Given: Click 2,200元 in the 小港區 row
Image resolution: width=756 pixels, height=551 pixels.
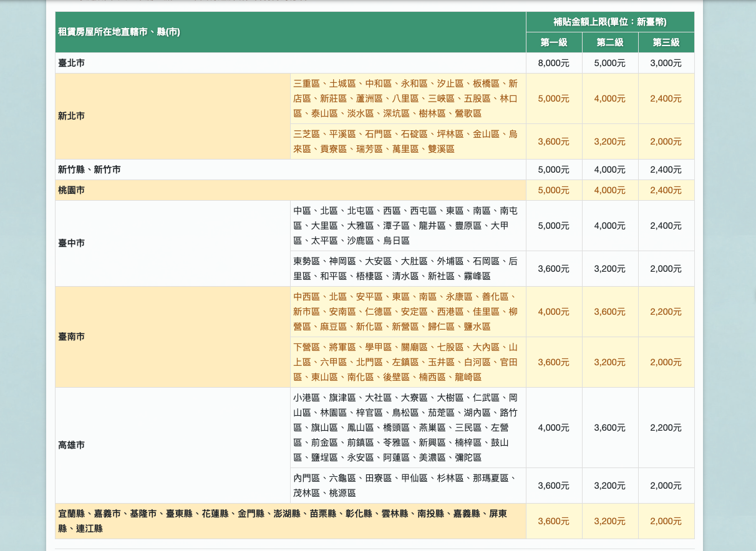Looking at the screenshot, I should tap(666, 428).
